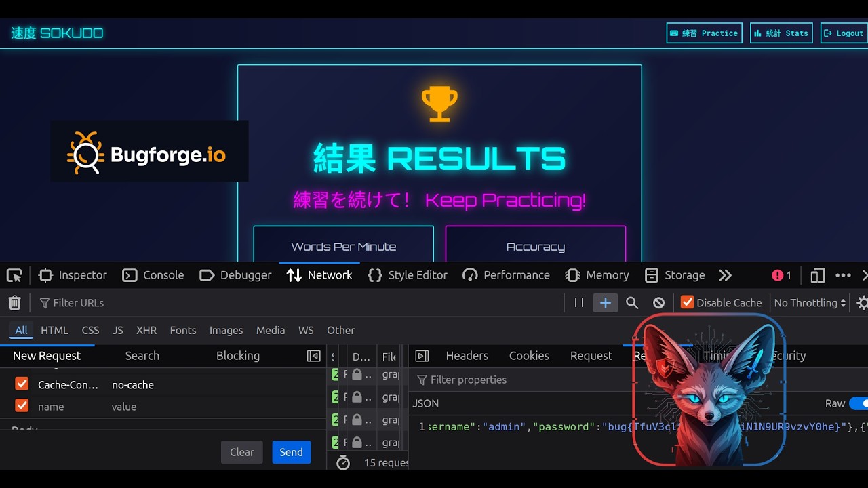Uncheck the Disable Cache checkbox
Image resolution: width=868 pixels, height=488 pixels.
pos(688,302)
